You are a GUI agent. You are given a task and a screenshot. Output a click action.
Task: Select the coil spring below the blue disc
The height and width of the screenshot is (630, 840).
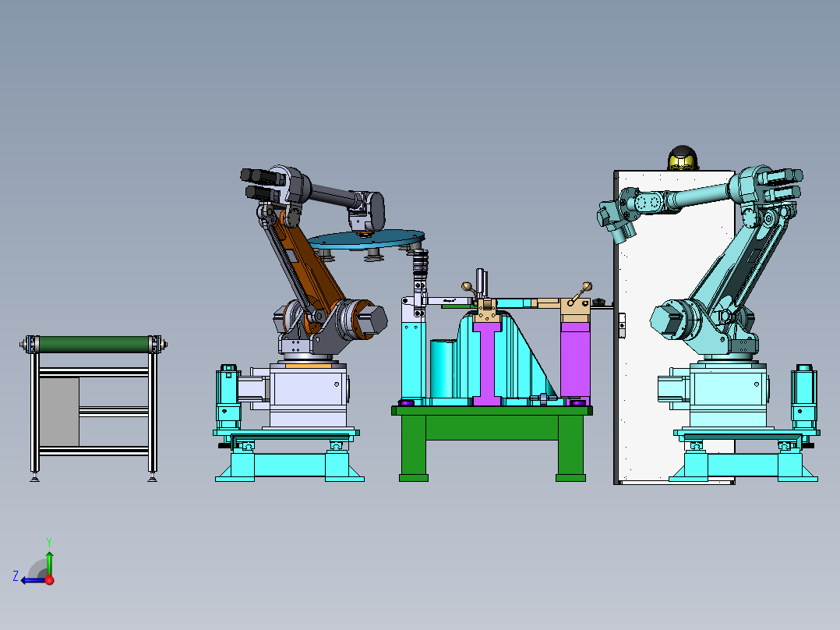click(x=420, y=264)
